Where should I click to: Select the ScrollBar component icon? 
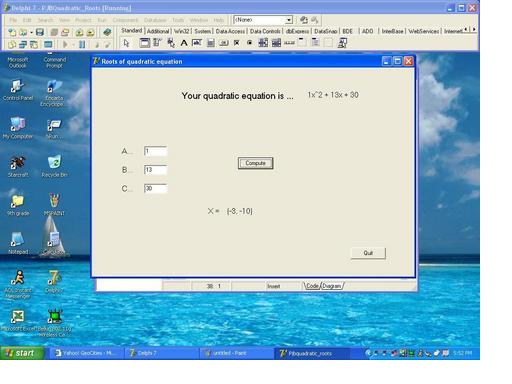click(289, 43)
